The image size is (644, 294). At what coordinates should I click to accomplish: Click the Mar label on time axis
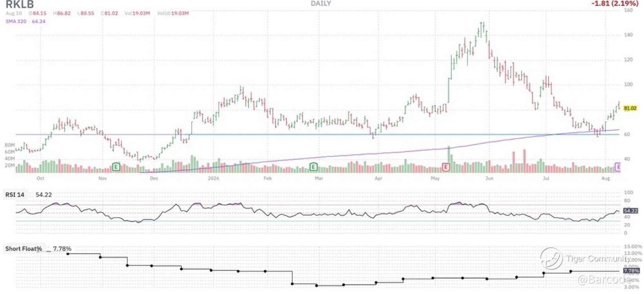click(x=319, y=178)
